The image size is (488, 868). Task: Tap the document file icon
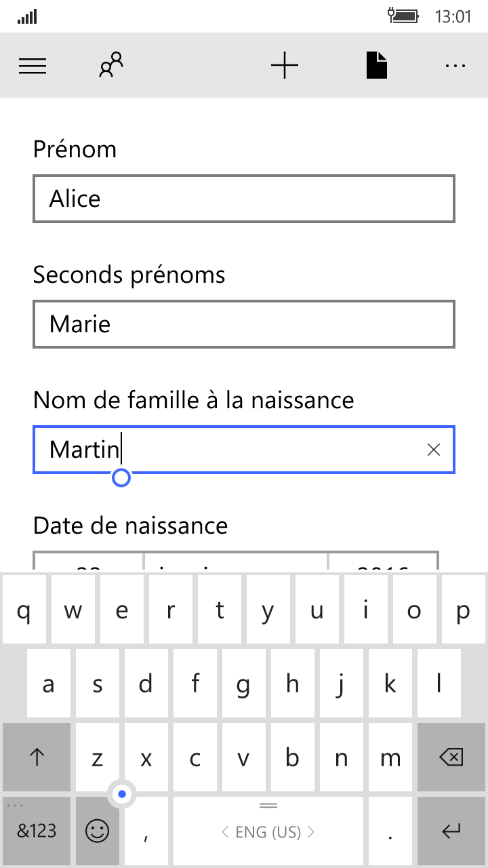[x=377, y=66]
